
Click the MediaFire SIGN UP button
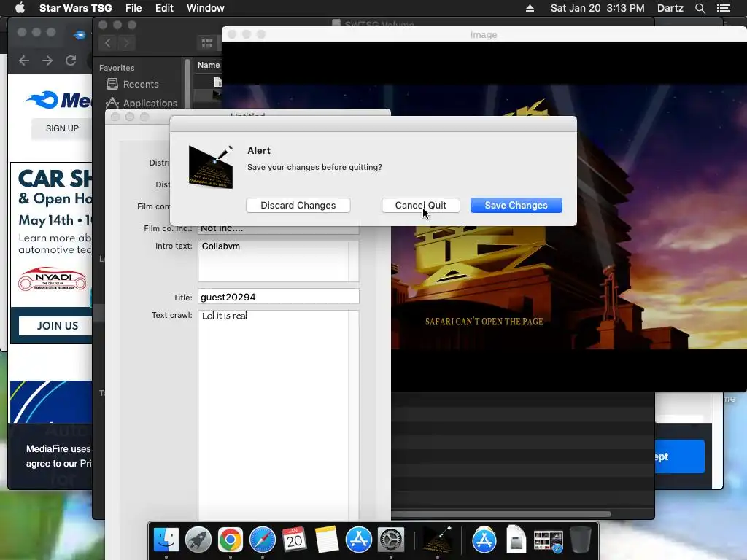pos(62,128)
